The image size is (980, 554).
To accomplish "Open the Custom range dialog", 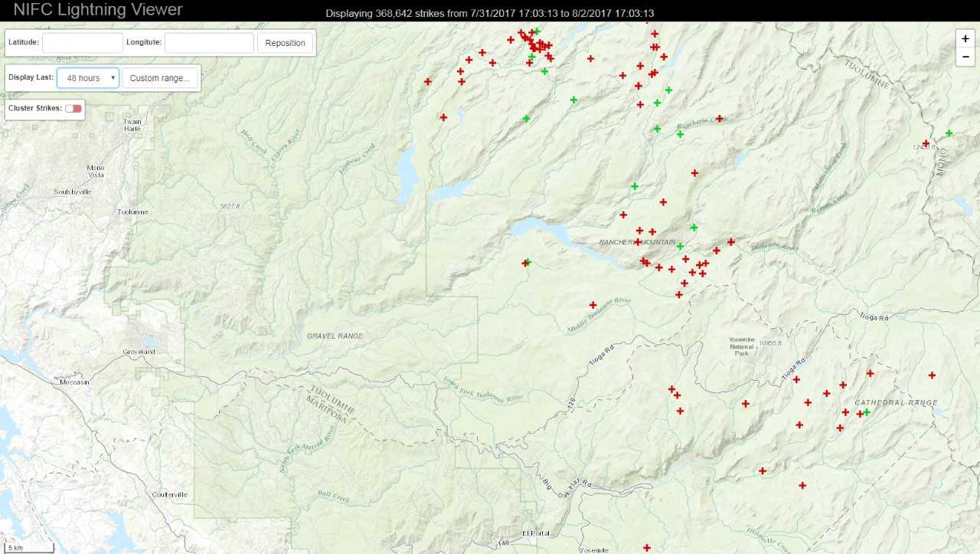I will (x=160, y=78).
